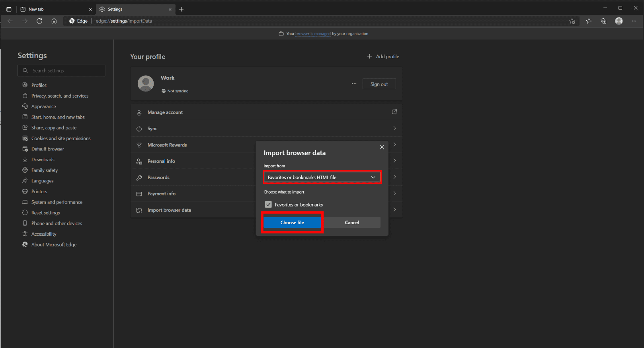Click the Microsoft Rewards trophy icon
The height and width of the screenshot is (348, 644).
[139, 145]
